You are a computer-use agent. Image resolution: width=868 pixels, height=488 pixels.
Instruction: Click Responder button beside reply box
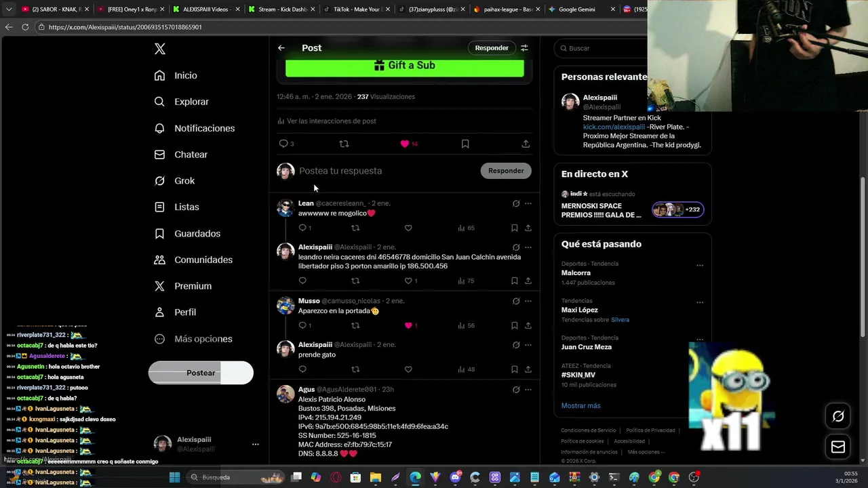506,171
